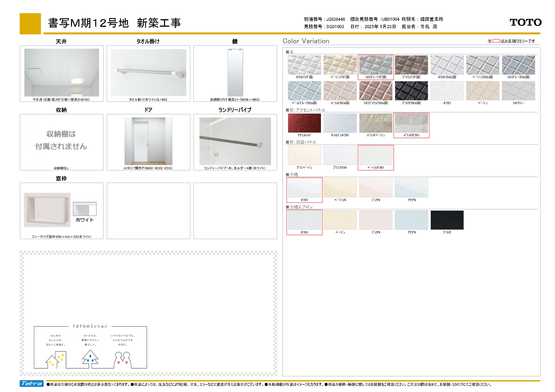This screenshot has width=555, height=392.
Task: Pick the Brown rug-style floor swatch
Action: 411,65
